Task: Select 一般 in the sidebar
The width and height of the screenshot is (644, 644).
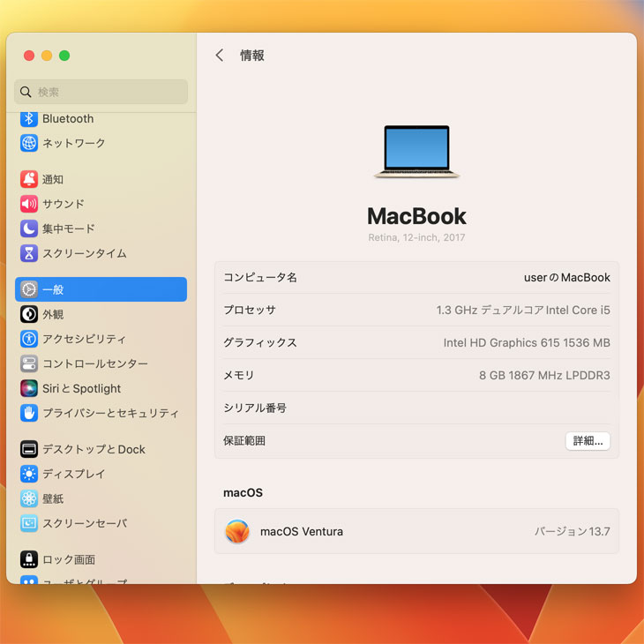Action: pyautogui.click(x=101, y=289)
